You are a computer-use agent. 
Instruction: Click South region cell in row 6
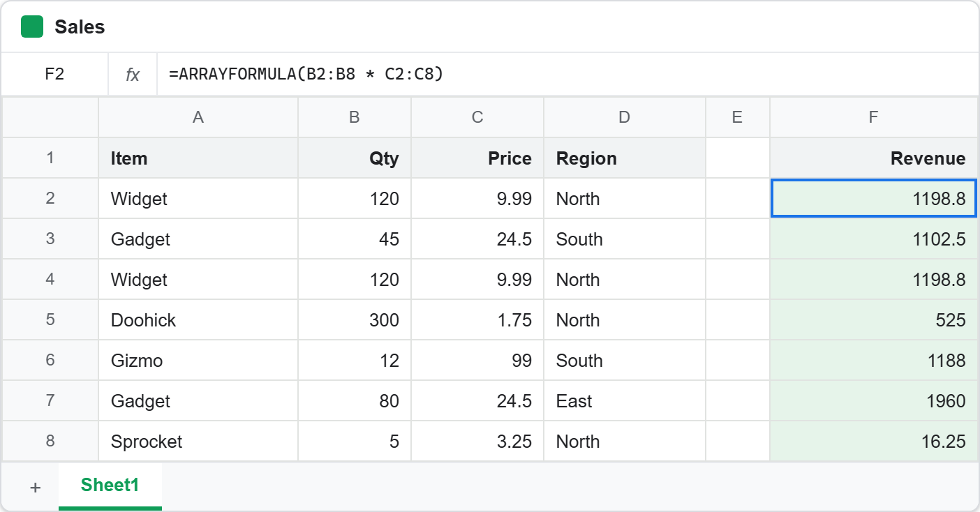point(625,360)
